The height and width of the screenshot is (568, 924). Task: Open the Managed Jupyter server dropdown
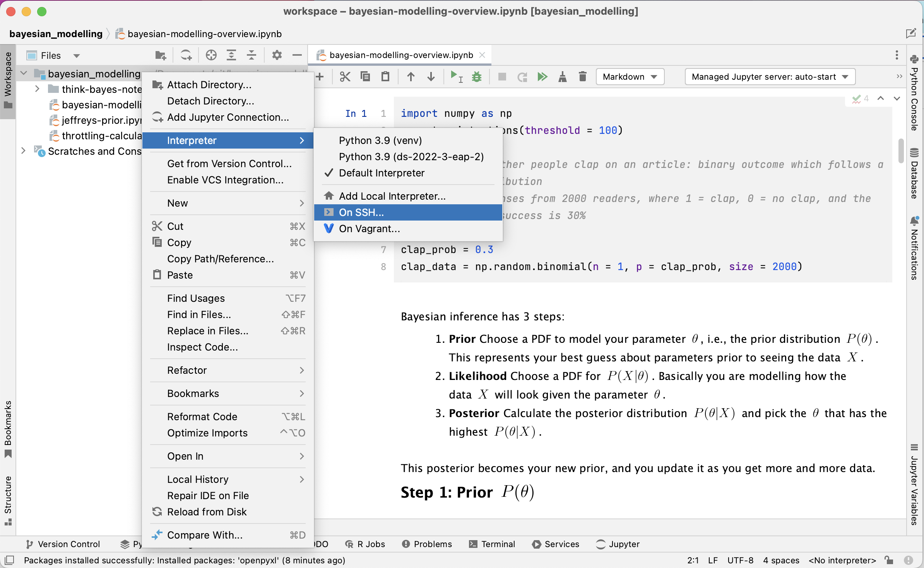[770, 77]
